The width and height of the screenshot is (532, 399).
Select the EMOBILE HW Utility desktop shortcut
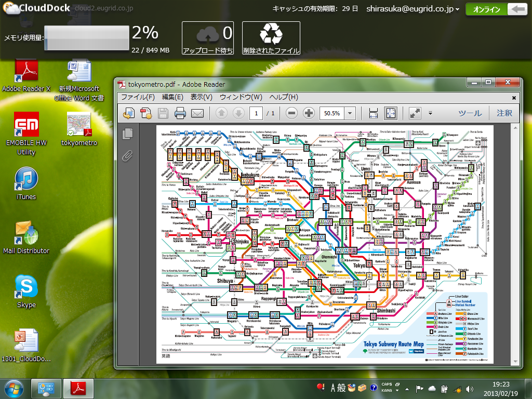pos(26,134)
